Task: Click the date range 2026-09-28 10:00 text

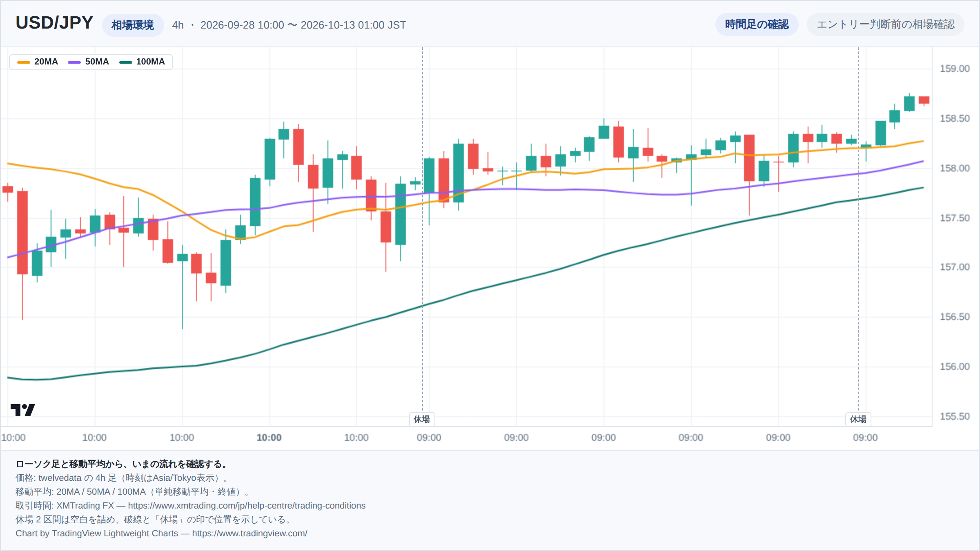Action: point(242,25)
